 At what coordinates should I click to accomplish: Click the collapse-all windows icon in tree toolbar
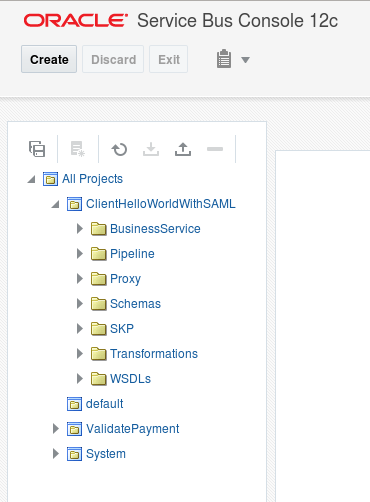click(x=37, y=149)
